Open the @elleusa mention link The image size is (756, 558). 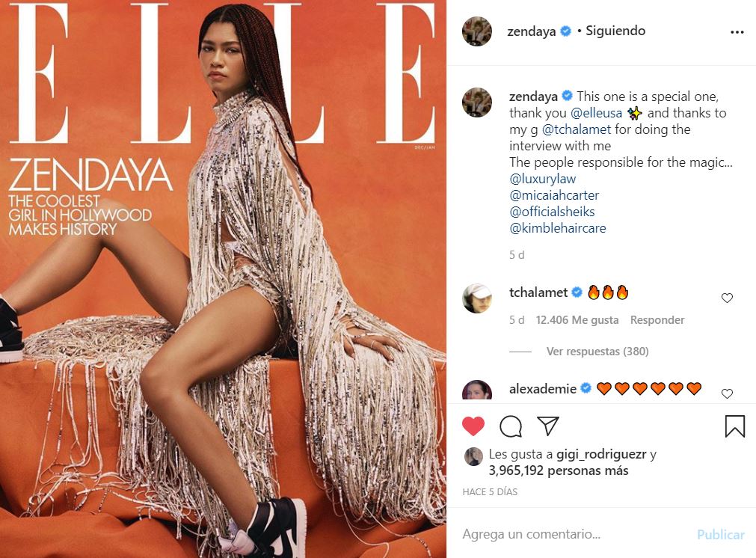(596, 113)
